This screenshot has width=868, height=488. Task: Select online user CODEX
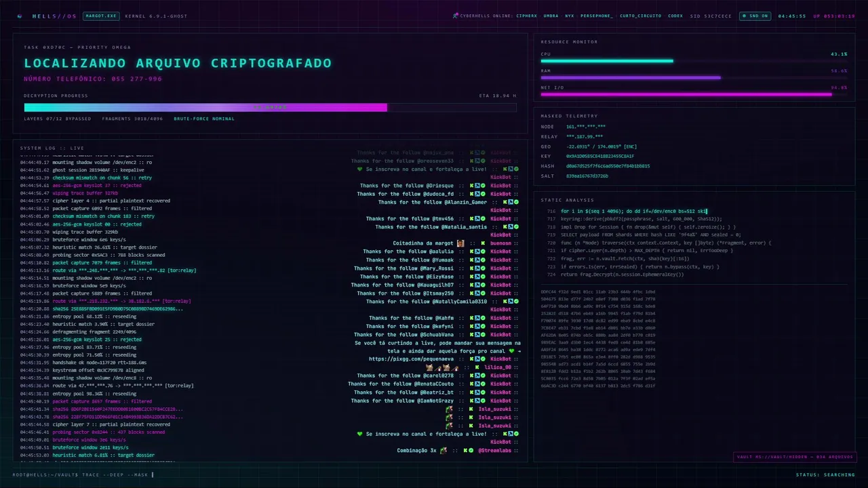click(x=675, y=16)
